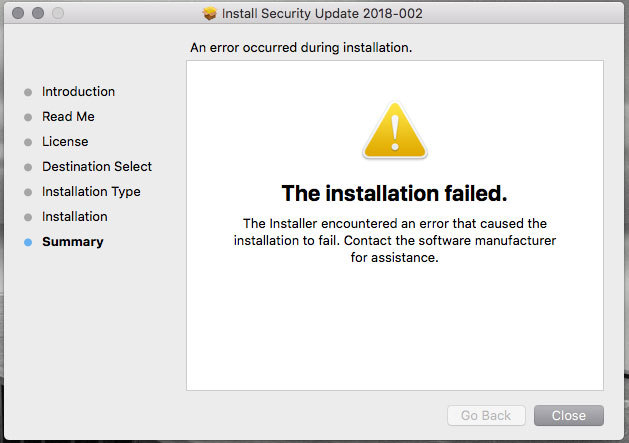Click the gray bullet beside Read Me

pyautogui.click(x=28, y=117)
